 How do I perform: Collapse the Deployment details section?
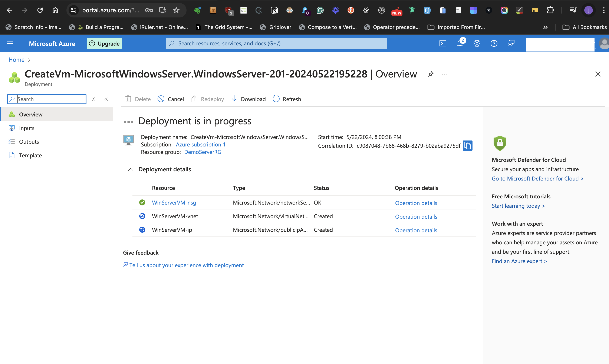(x=130, y=169)
